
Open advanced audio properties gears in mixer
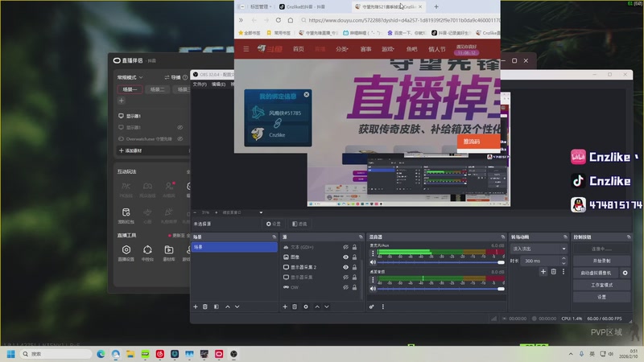pyautogui.click(x=372, y=306)
